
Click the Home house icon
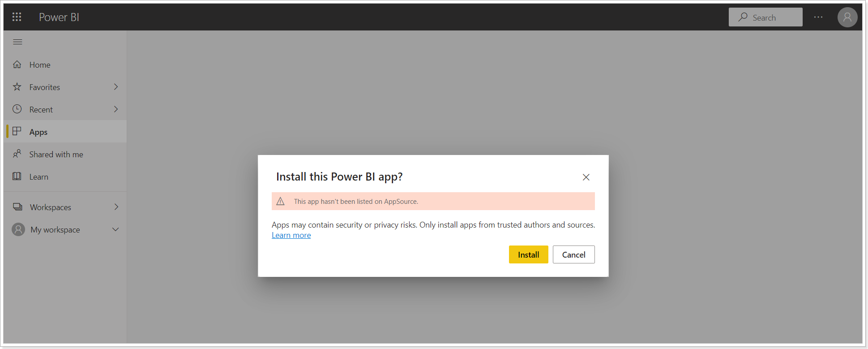(17, 65)
